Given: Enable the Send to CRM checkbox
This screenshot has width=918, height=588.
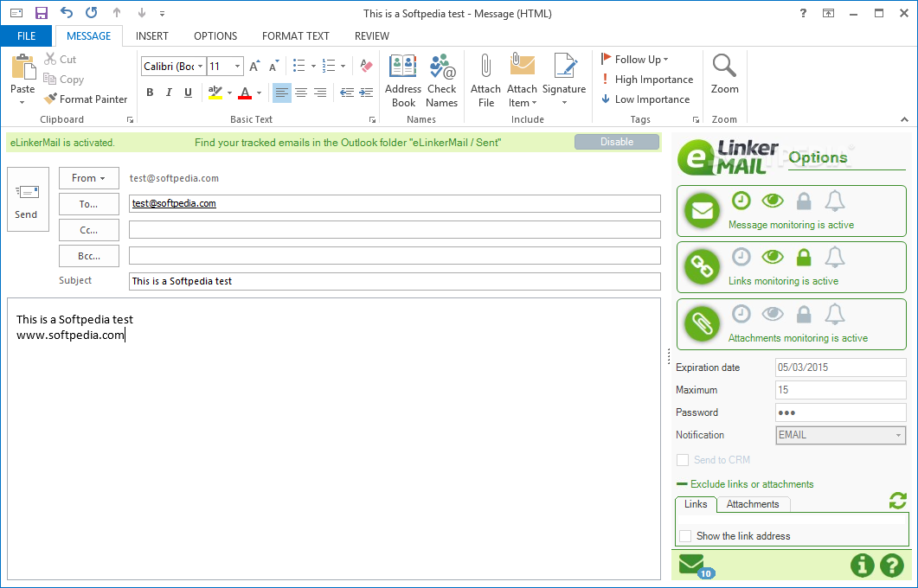Looking at the screenshot, I should click(683, 460).
